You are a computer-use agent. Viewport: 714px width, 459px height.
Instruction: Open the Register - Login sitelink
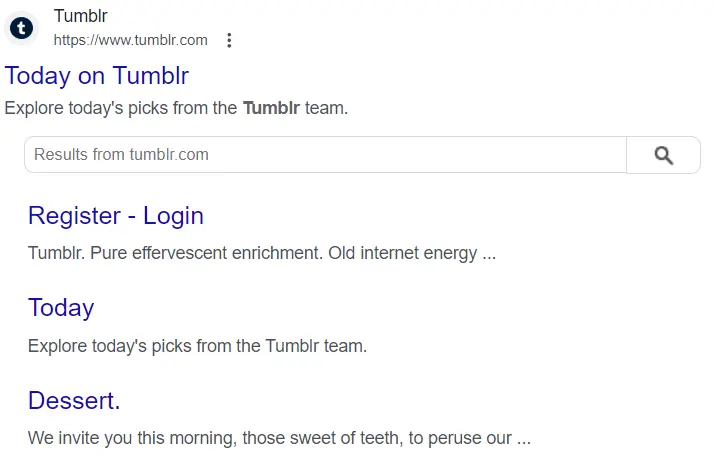116,216
